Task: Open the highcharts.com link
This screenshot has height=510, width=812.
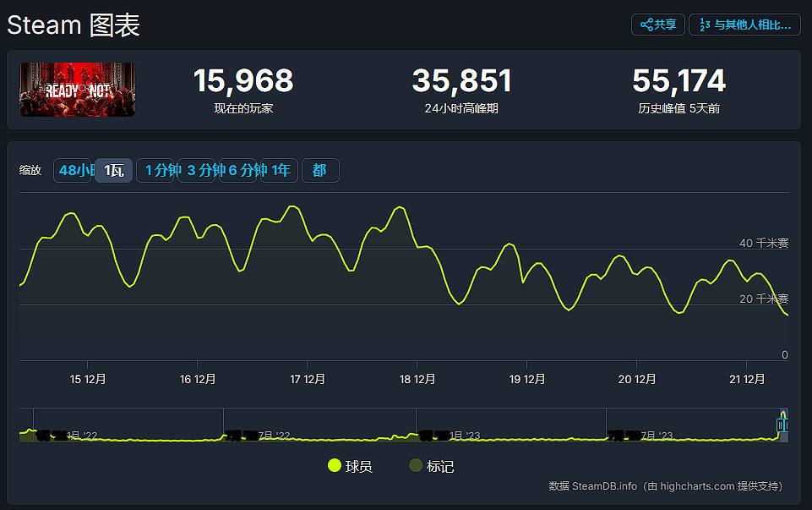Action: [697, 486]
